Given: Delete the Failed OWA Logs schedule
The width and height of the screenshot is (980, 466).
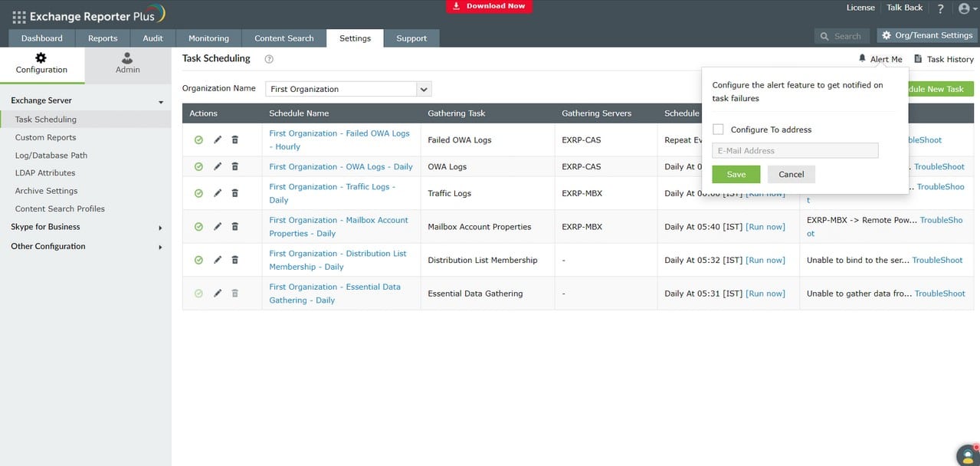Looking at the screenshot, I should click(x=235, y=139).
